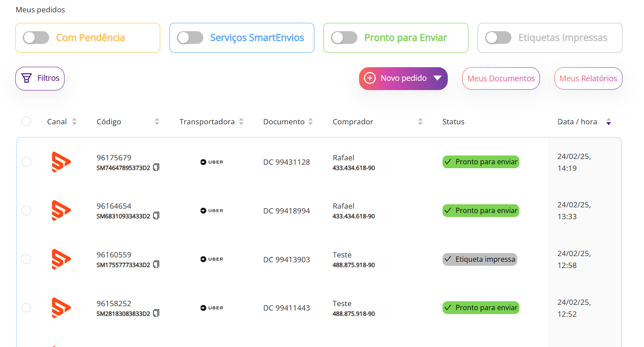Sort table by Documento column
The height and width of the screenshot is (347, 644).
311,122
